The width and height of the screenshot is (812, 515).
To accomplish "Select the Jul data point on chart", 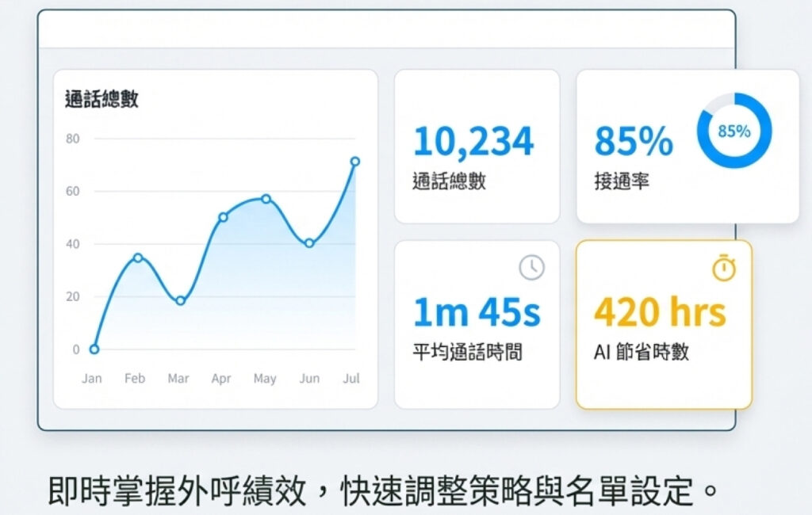I will 354,162.
